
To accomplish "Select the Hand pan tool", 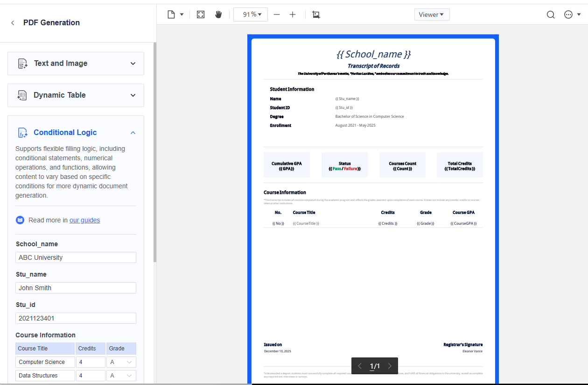I will click(218, 14).
